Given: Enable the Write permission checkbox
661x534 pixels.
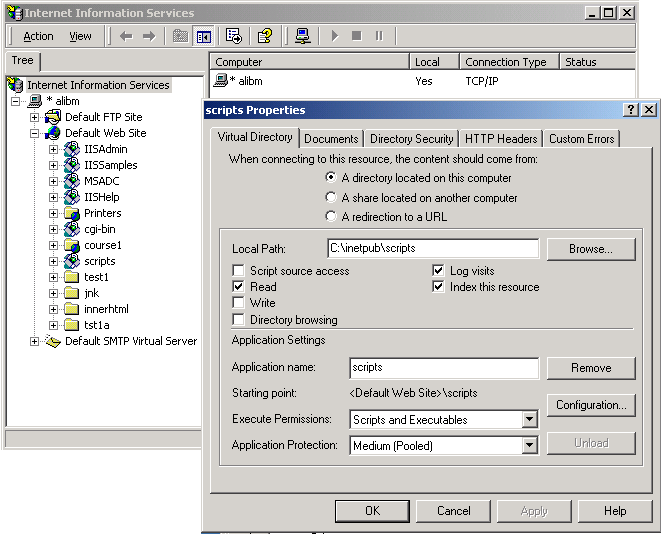Looking at the screenshot, I should pos(239,303).
